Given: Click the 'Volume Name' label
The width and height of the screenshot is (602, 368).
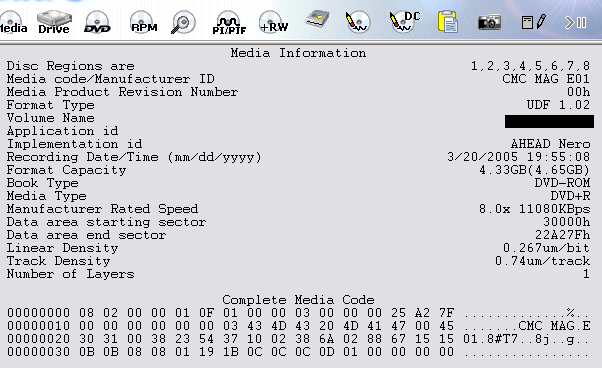Looking at the screenshot, I should 50,118.
